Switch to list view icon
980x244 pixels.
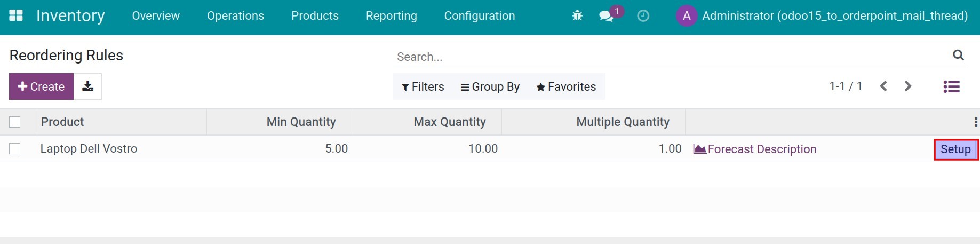[x=951, y=86]
